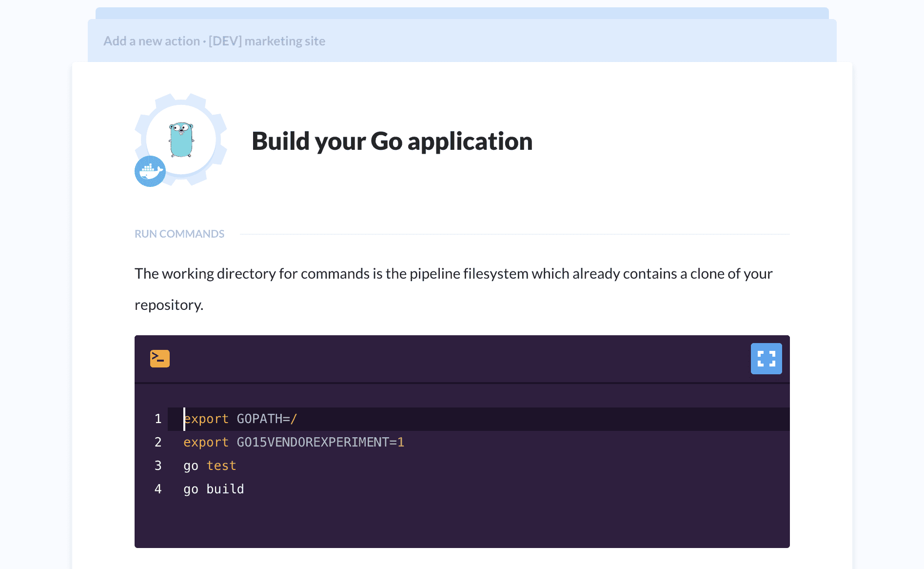
Task: Click the 'go build' command line
Action: click(214, 489)
